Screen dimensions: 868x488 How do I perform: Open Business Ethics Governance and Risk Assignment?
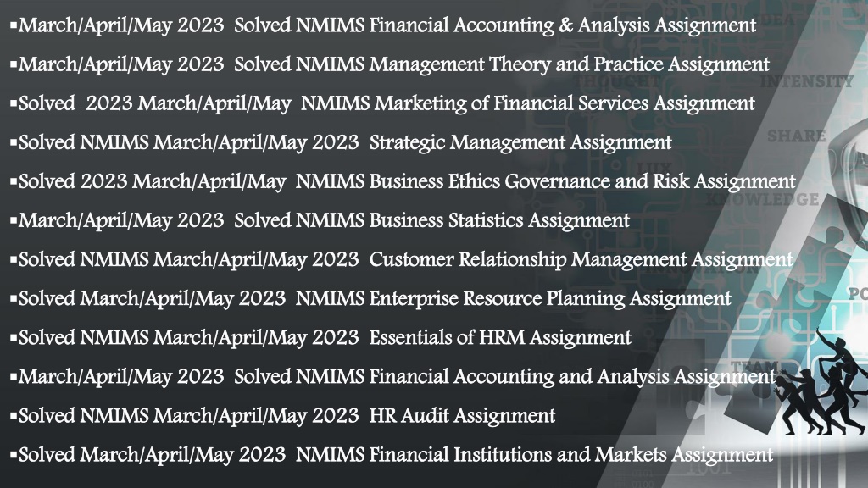[x=403, y=181]
